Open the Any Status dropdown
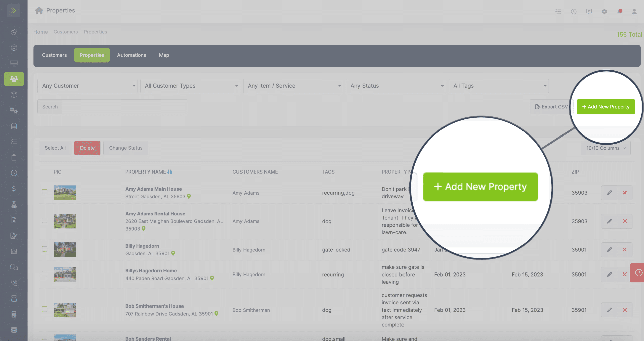Screen dimensions: 644x341 tap(396, 86)
